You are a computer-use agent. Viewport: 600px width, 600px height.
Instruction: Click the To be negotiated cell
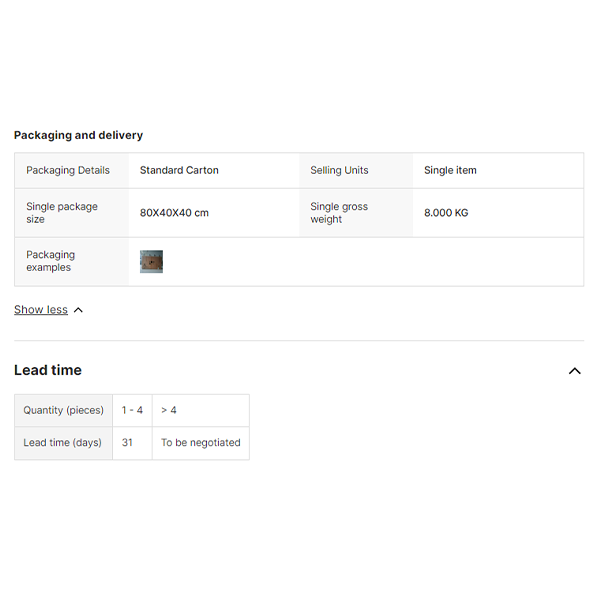coord(200,443)
